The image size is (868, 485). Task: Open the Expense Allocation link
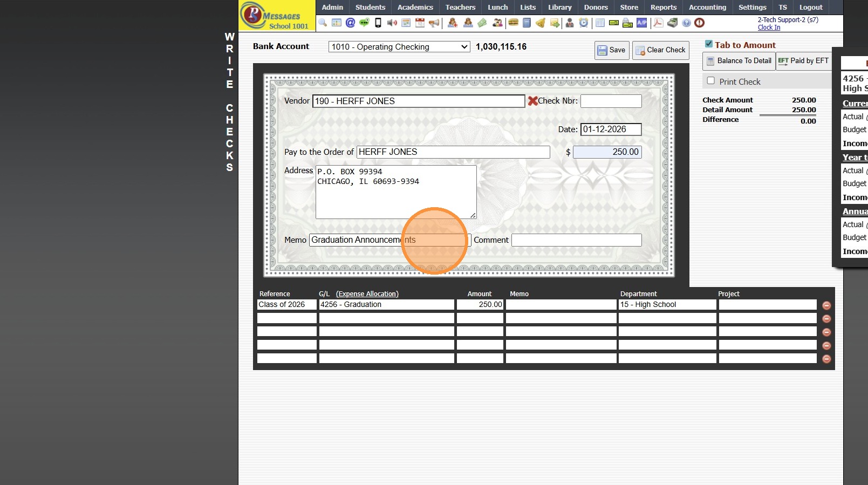coord(367,294)
